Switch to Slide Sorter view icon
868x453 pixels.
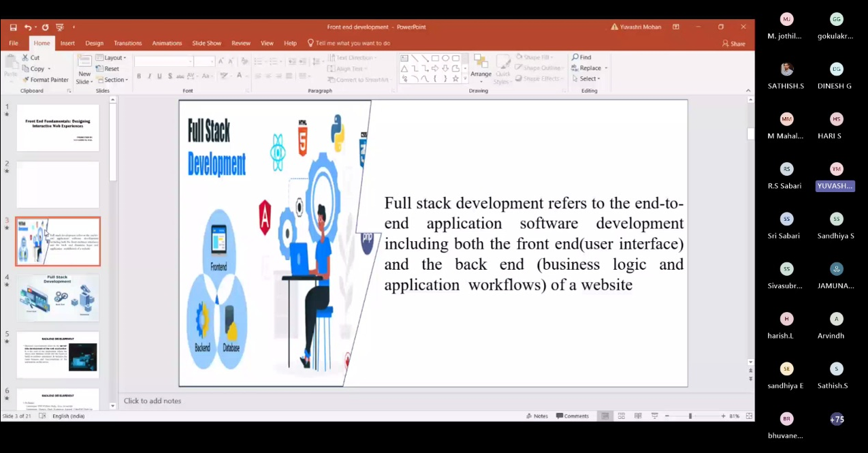[621, 416]
